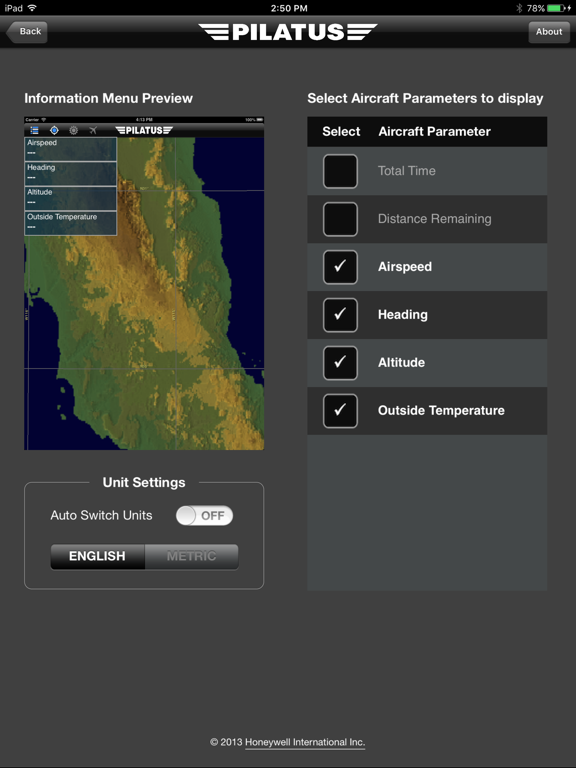
Task: Open the About page
Action: 549,32
